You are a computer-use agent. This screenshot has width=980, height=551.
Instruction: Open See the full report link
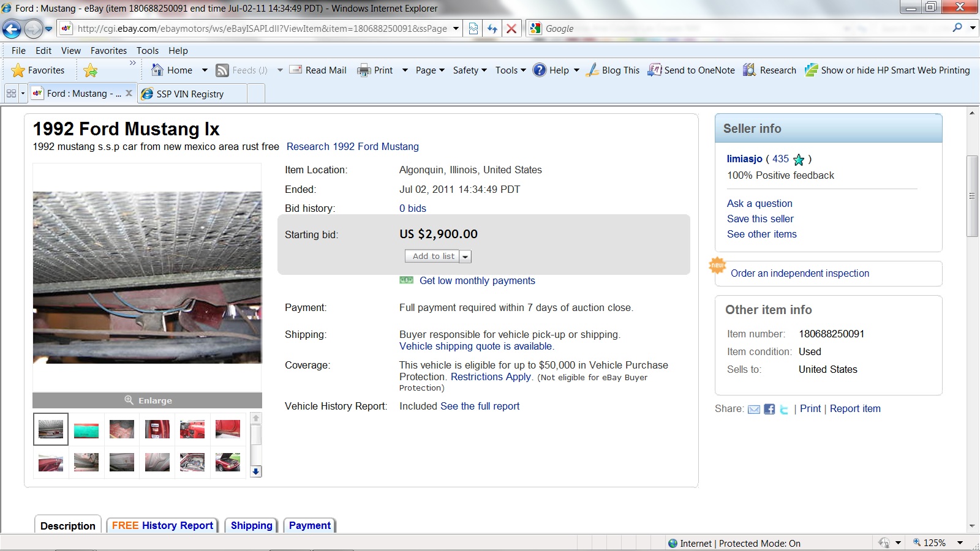point(480,406)
